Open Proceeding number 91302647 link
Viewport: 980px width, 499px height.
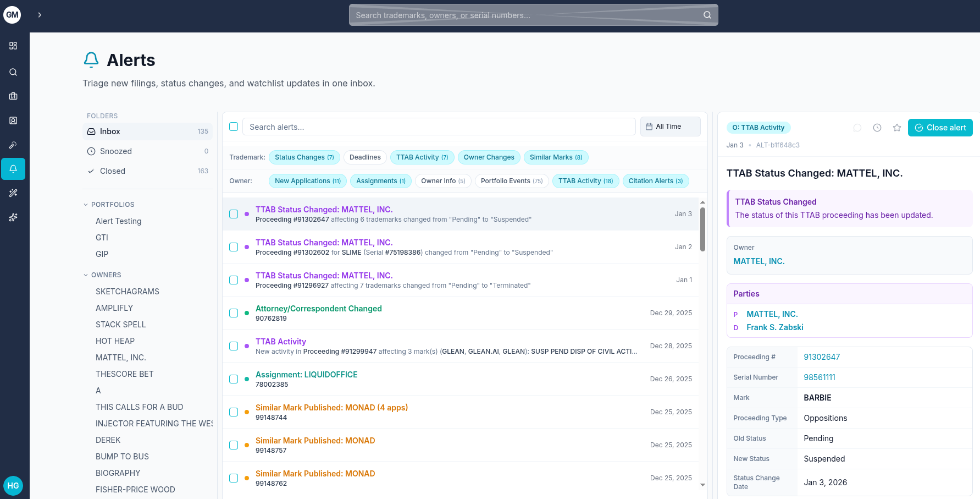click(822, 357)
